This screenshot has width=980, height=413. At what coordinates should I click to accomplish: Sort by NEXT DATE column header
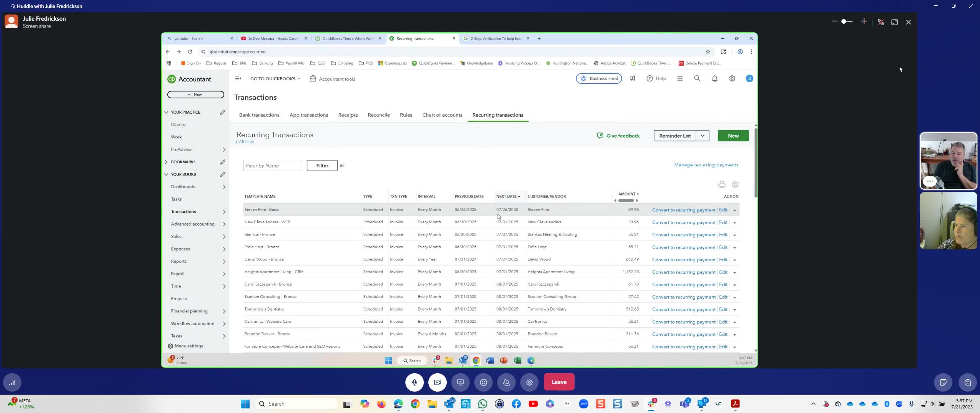[508, 197]
